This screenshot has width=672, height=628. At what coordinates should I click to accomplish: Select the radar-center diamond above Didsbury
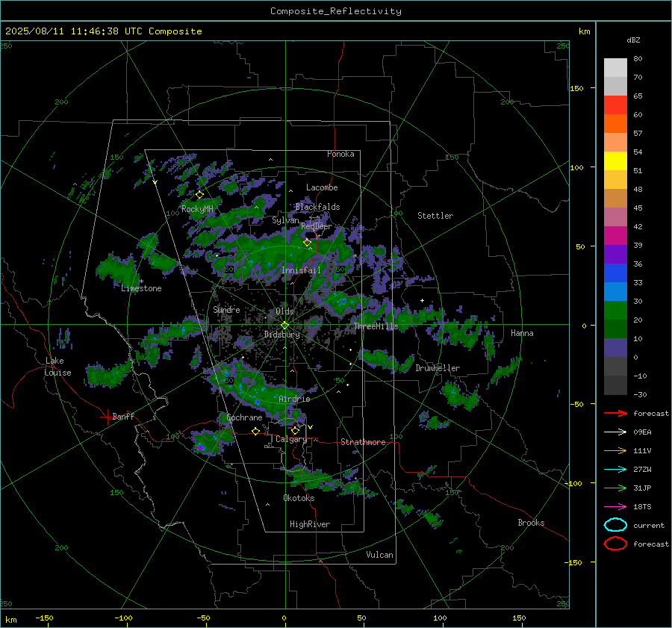284,325
